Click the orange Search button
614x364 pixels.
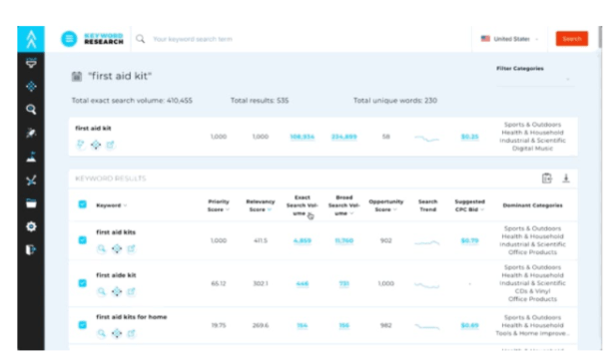tap(572, 39)
